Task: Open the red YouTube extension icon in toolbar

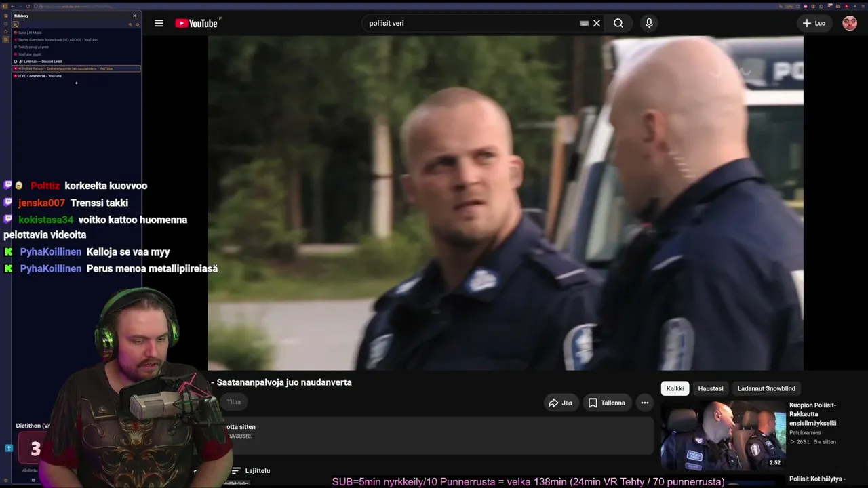Action: tap(846, 6)
